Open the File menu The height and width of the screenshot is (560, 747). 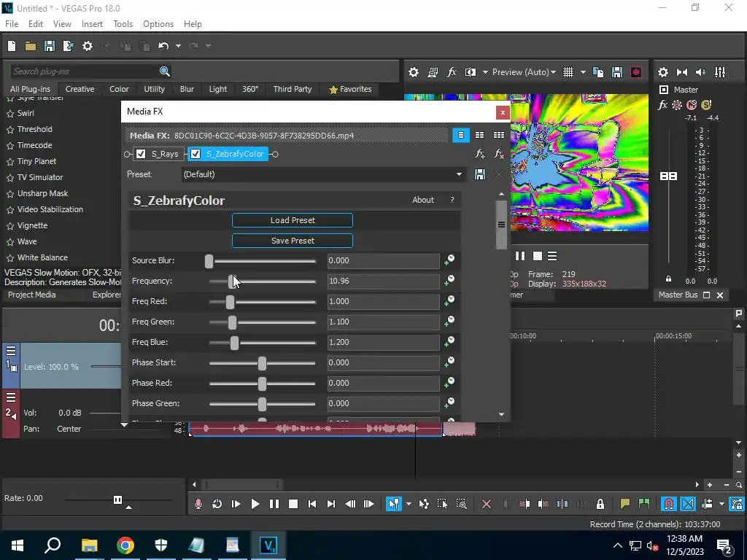[12, 24]
